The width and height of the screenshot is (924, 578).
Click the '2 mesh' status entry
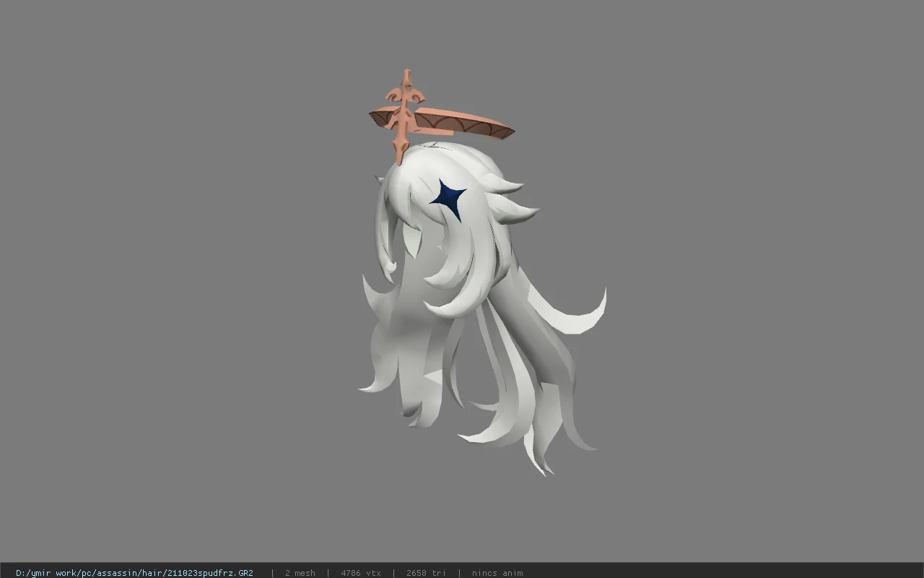[x=300, y=573]
